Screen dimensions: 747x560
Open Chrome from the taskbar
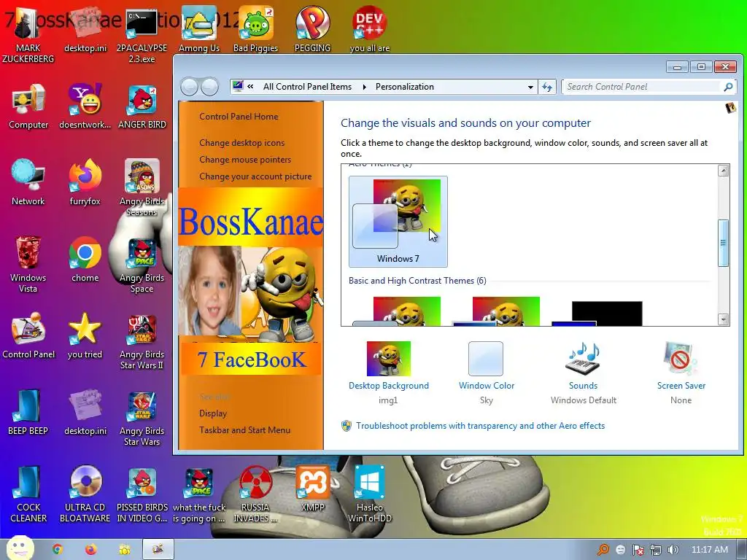[58, 550]
